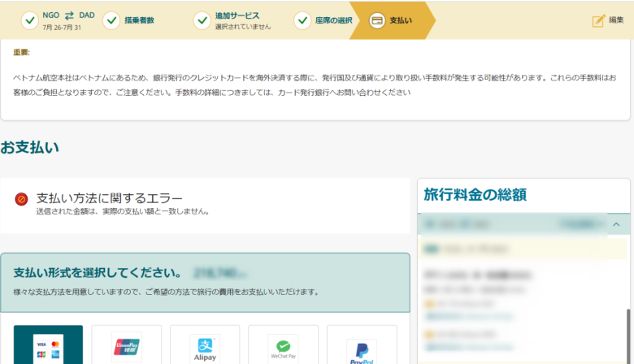Click the 座席の選択 step checkmark
This screenshot has height=364, width=634.
pyautogui.click(x=302, y=20)
